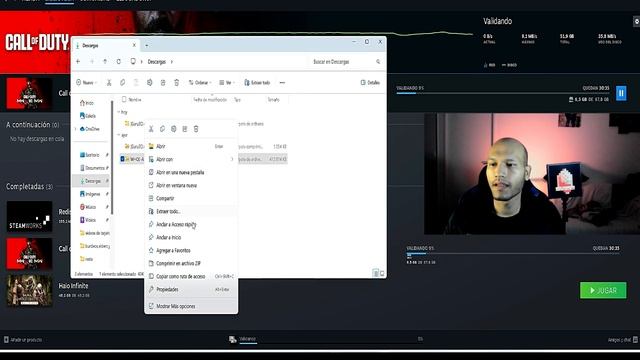Open Inicio in Explorer navigation pane
640x360 pixels.
coord(87,103)
